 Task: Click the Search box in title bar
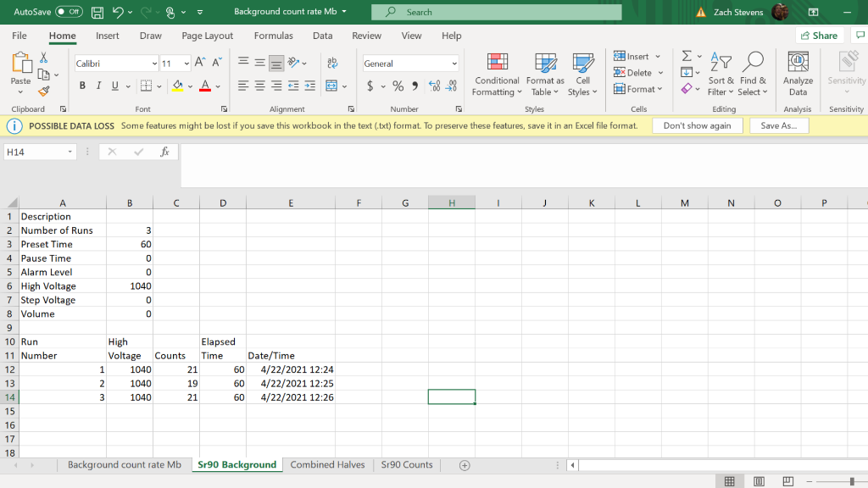pos(500,12)
